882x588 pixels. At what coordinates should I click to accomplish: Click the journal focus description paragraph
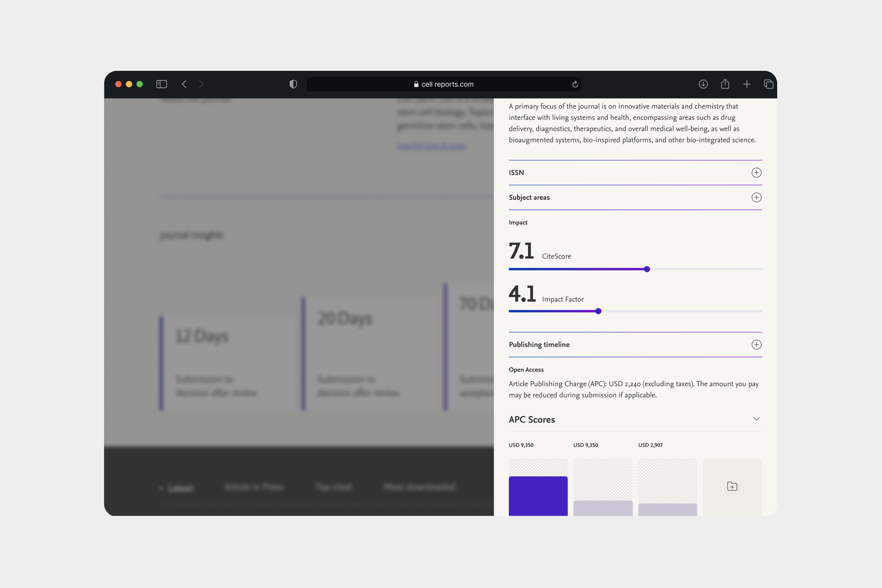click(632, 123)
